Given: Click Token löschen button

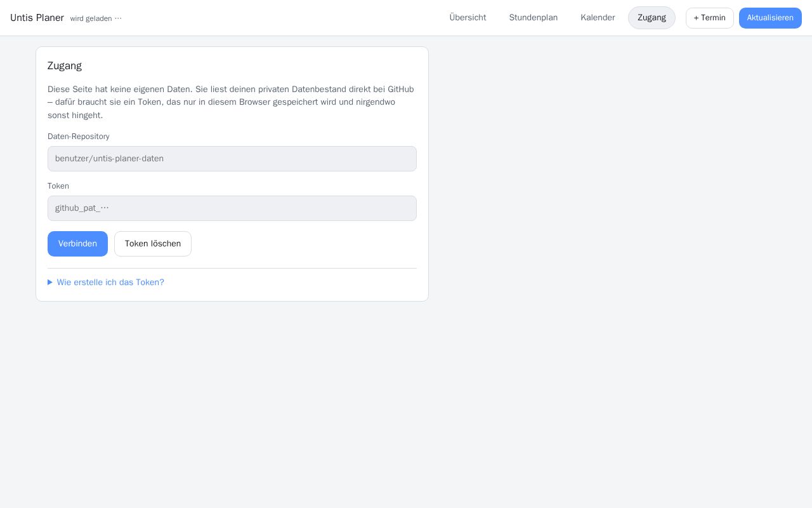Looking at the screenshot, I should coord(153,244).
